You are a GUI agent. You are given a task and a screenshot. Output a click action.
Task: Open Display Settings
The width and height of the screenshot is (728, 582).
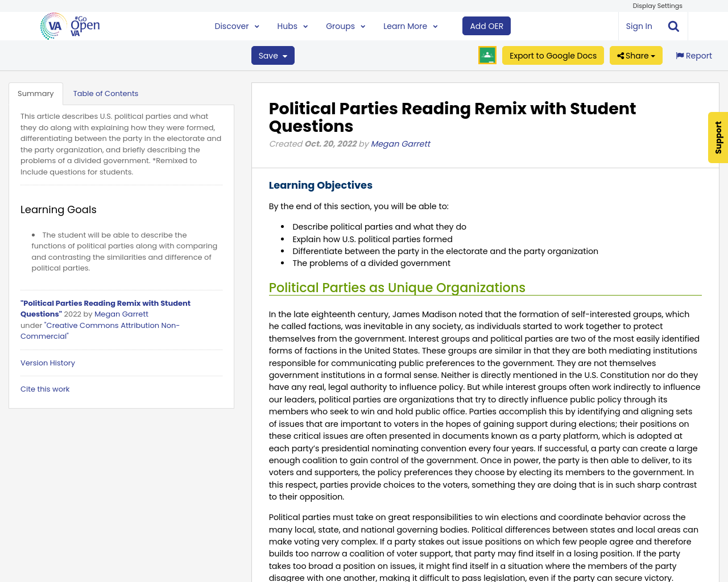[x=657, y=5]
